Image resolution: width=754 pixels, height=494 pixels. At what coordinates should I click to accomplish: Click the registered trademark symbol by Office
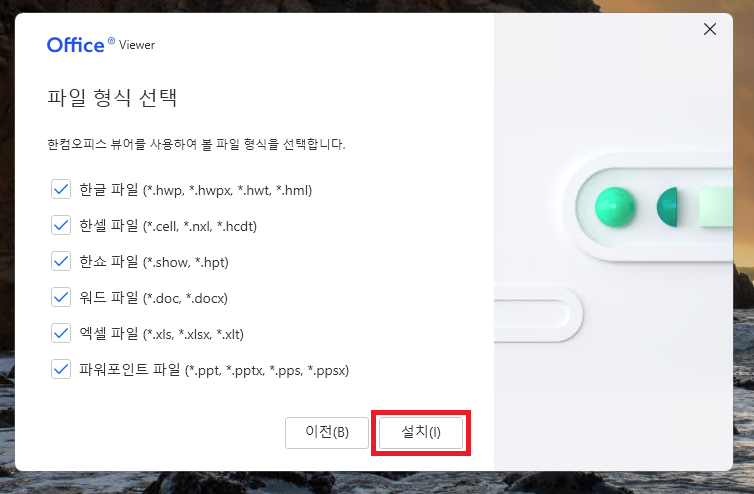[x=111, y=41]
